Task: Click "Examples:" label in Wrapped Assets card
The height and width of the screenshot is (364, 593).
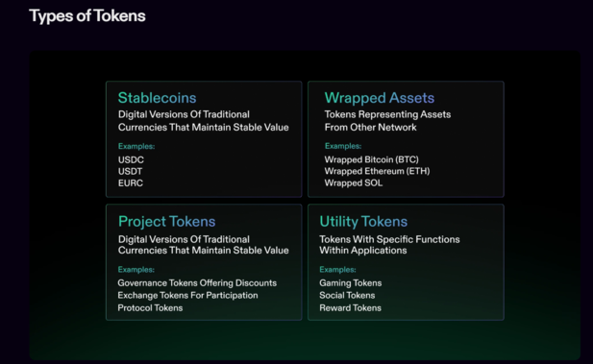Action: point(343,146)
